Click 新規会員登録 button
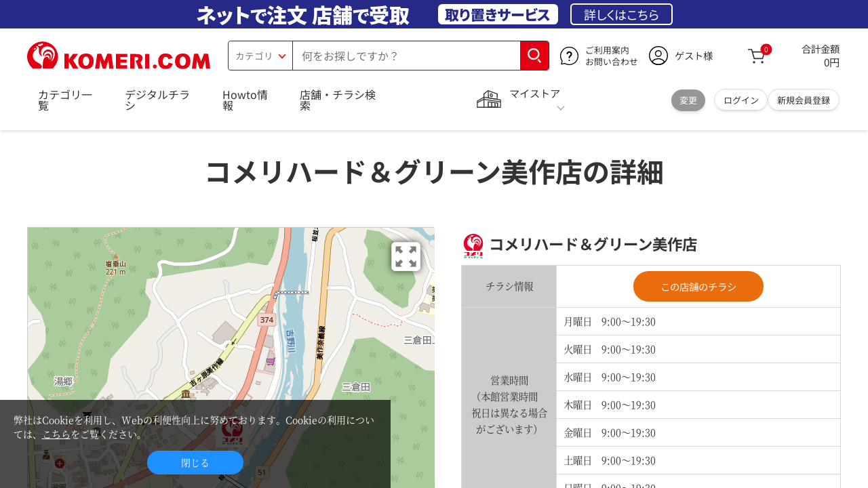The image size is (868, 488). (x=803, y=100)
